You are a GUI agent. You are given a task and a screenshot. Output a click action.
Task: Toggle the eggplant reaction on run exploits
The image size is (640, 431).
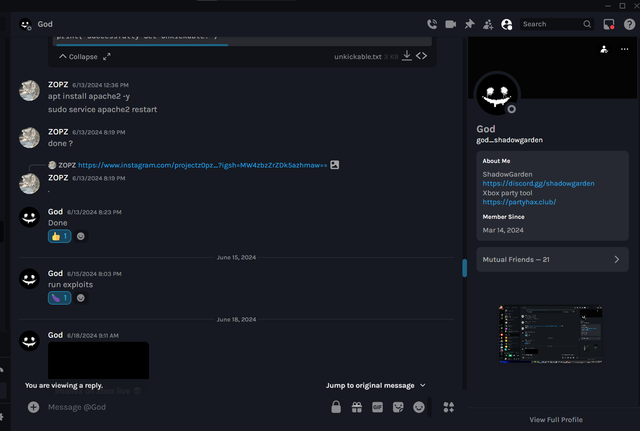coord(60,298)
